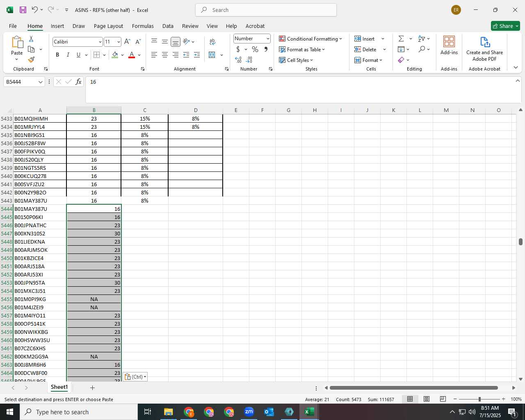
Task: Open Sort & Filter icon
Action: click(x=422, y=39)
